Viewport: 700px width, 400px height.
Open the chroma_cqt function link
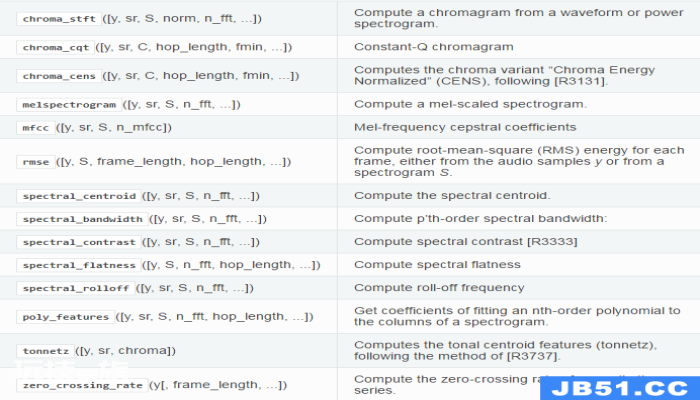click(55, 47)
